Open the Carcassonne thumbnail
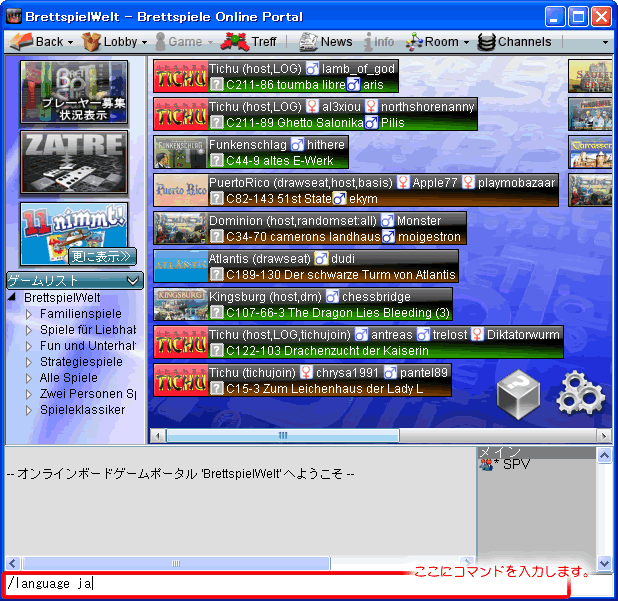 (x=590, y=152)
